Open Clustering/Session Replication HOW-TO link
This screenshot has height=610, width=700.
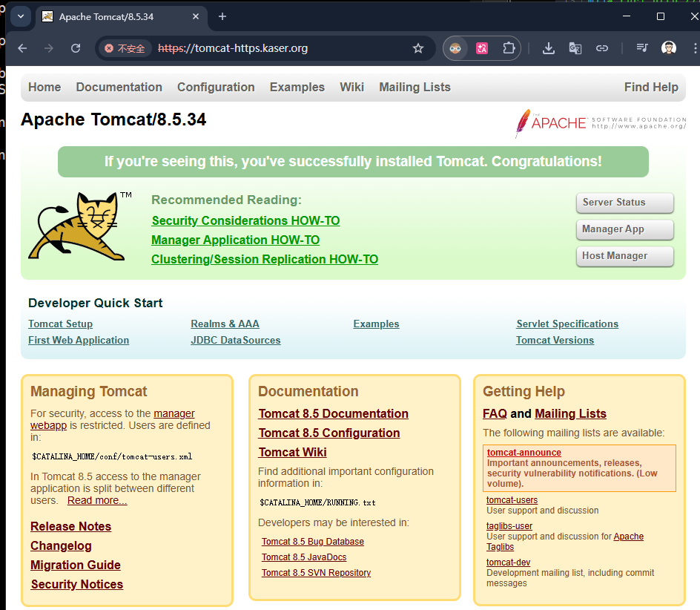[265, 259]
